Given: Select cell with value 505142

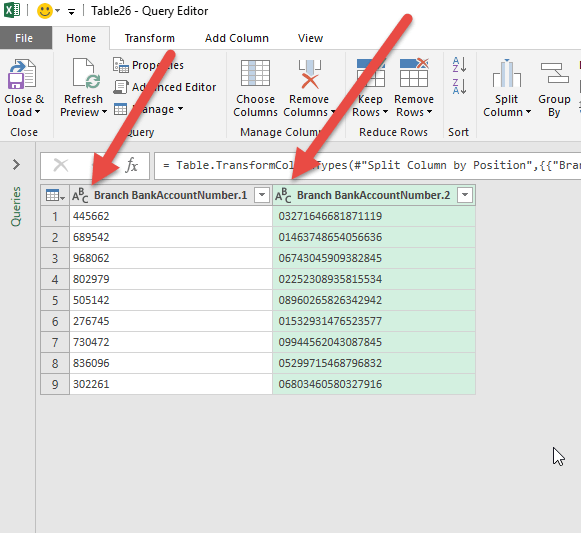Looking at the screenshot, I should click(x=171, y=300).
